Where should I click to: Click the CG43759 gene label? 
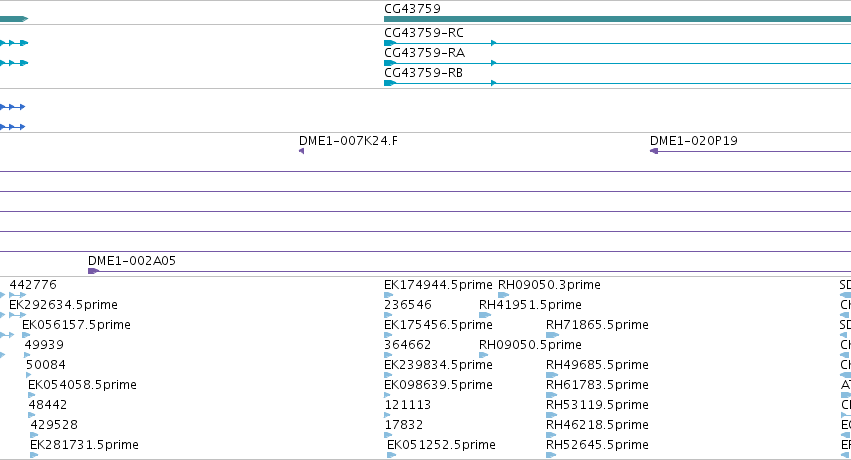click(412, 9)
